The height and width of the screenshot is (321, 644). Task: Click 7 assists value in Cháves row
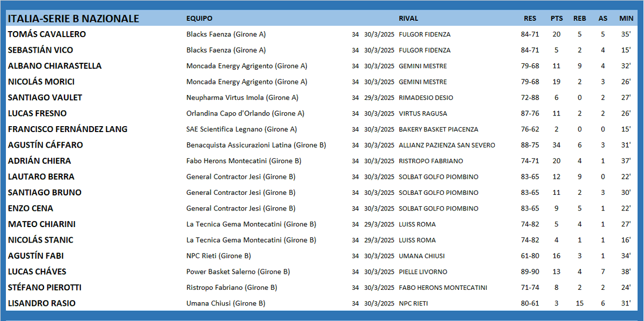coord(603,272)
